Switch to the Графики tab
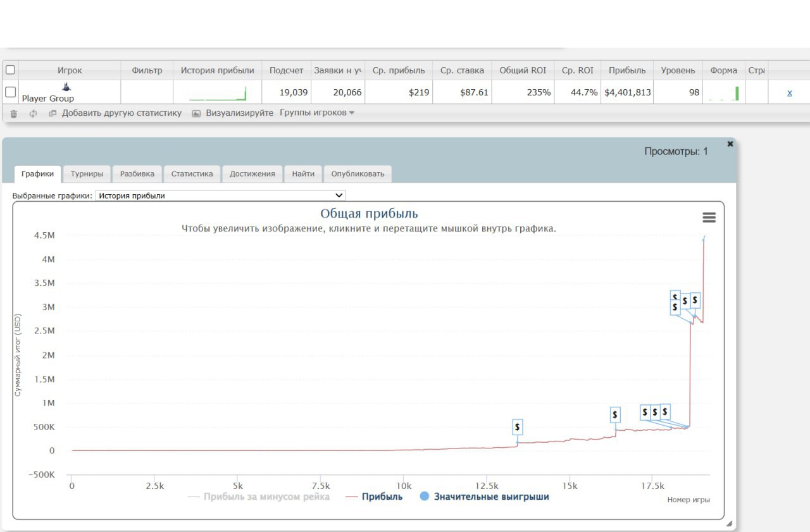 pyautogui.click(x=37, y=174)
